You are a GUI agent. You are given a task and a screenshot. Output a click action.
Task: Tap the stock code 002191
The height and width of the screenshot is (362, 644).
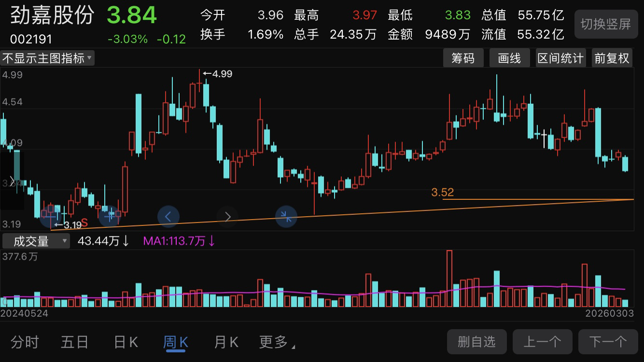coord(31,39)
